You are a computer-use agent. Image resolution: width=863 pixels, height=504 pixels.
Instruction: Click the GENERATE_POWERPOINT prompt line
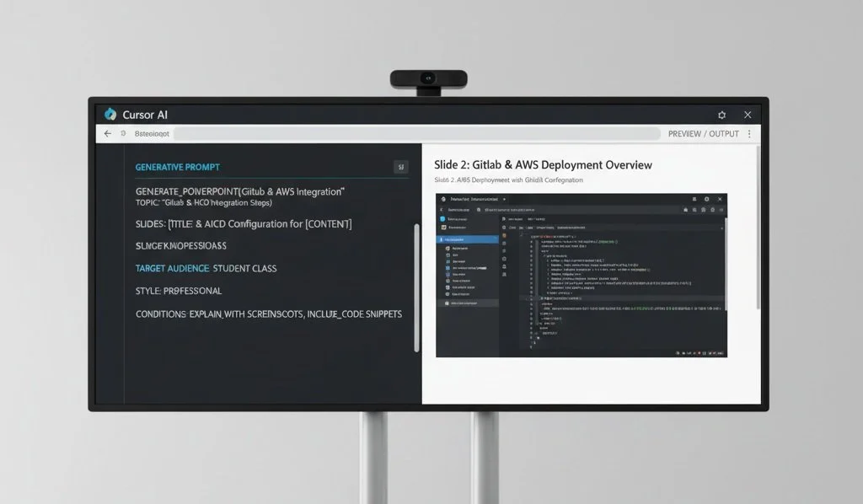pos(240,191)
